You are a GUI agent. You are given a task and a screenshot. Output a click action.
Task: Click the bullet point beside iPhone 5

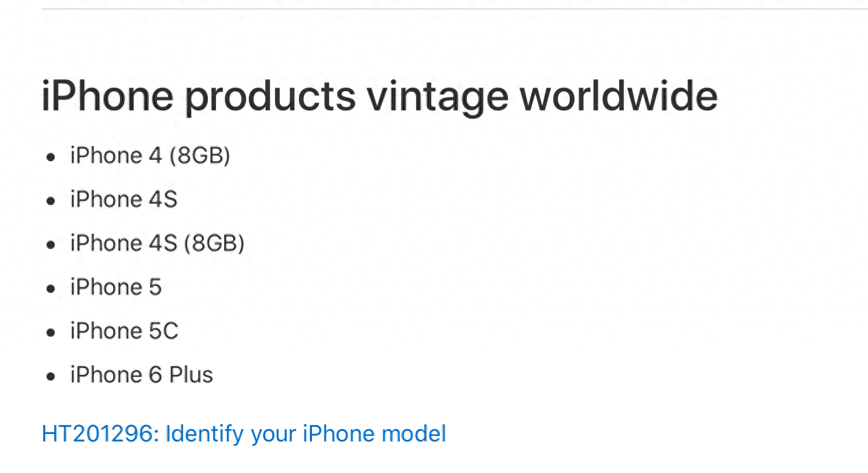coord(51,289)
